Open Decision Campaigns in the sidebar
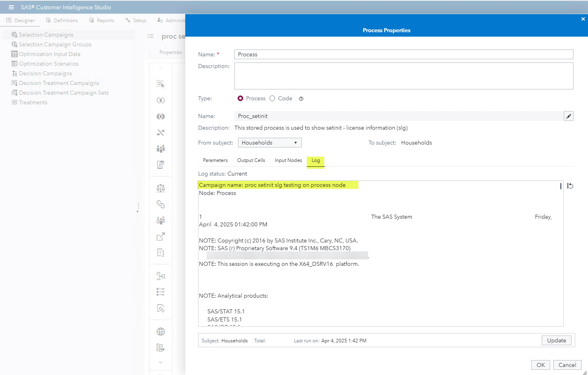This screenshot has width=588, height=375. pyautogui.click(x=45, y=73)
